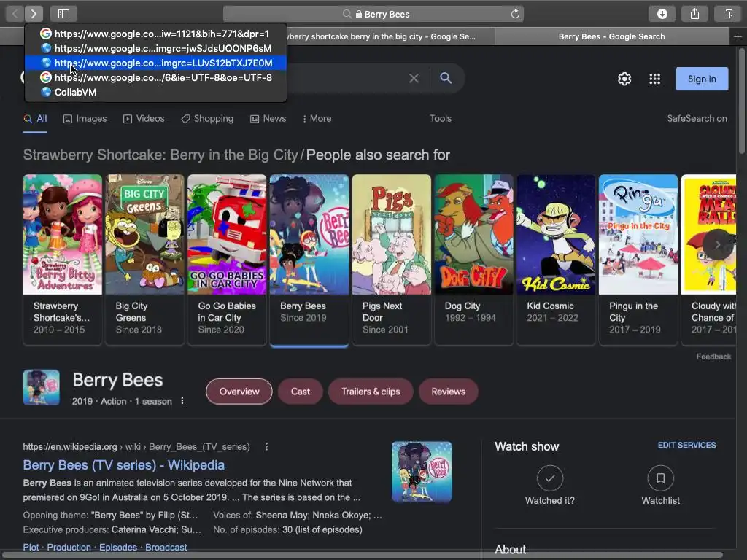Click EDIT SERVICES link
This screenshot has width=747, height=560.
click(686, 445)
